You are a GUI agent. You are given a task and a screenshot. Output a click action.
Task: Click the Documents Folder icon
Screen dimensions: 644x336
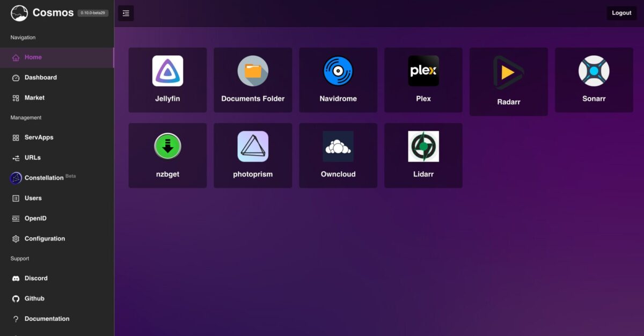(253, 71)
